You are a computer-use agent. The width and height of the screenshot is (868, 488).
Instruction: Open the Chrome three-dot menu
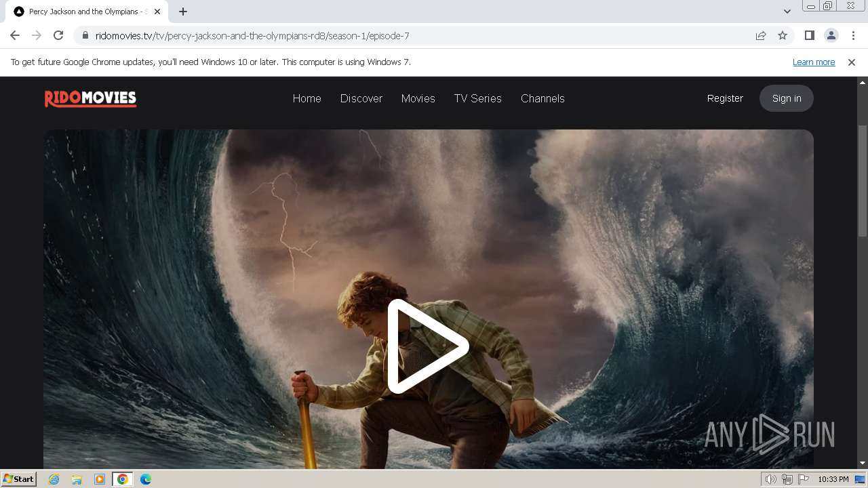tap(852, 35)
